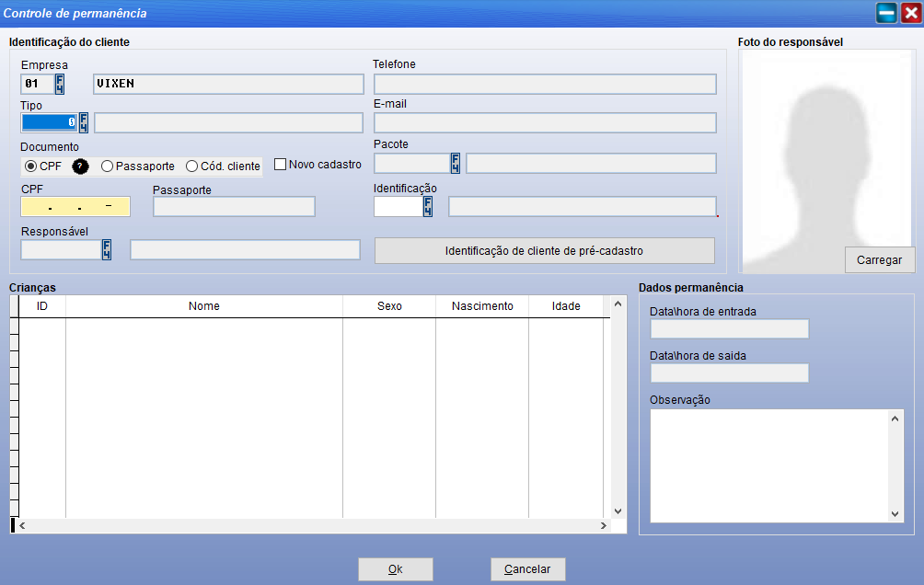Open the F4 lookup next to Tipo
The image size is (924, 585).
pyautogui.click(x=84, y=123)
